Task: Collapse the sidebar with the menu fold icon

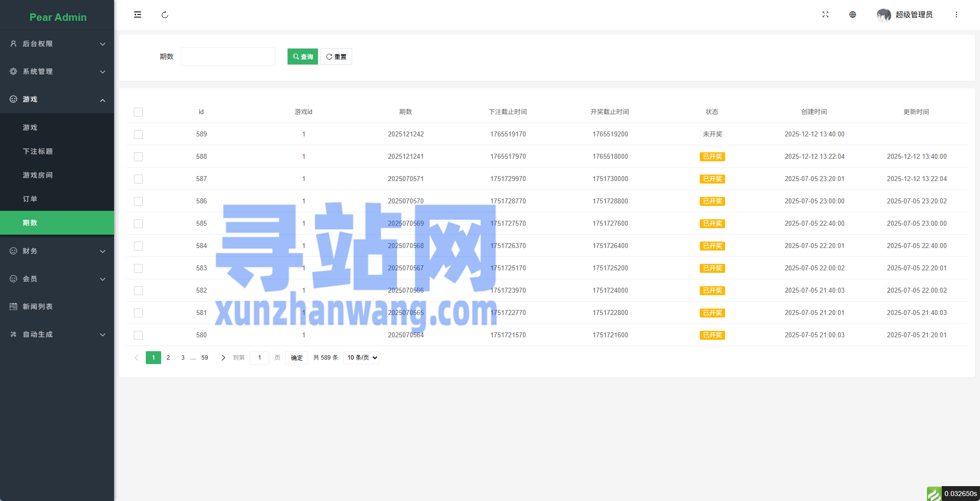Action: pos(137,15)
